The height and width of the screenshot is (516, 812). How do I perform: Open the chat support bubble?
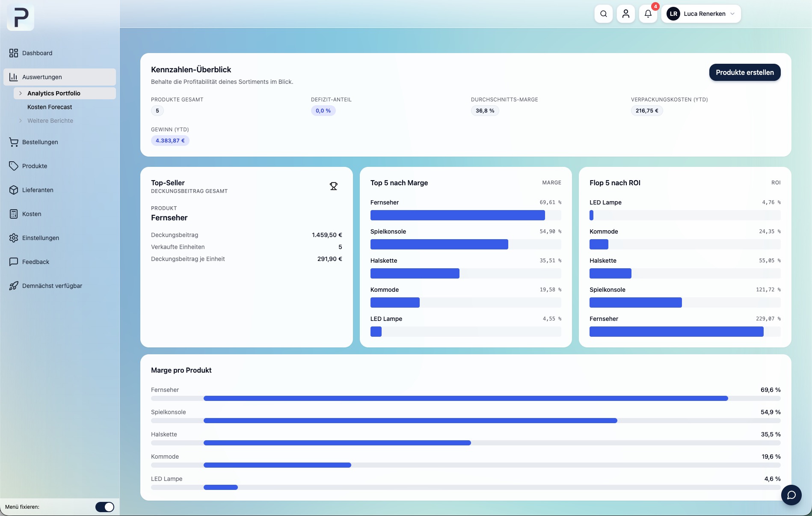click(791, 495)
